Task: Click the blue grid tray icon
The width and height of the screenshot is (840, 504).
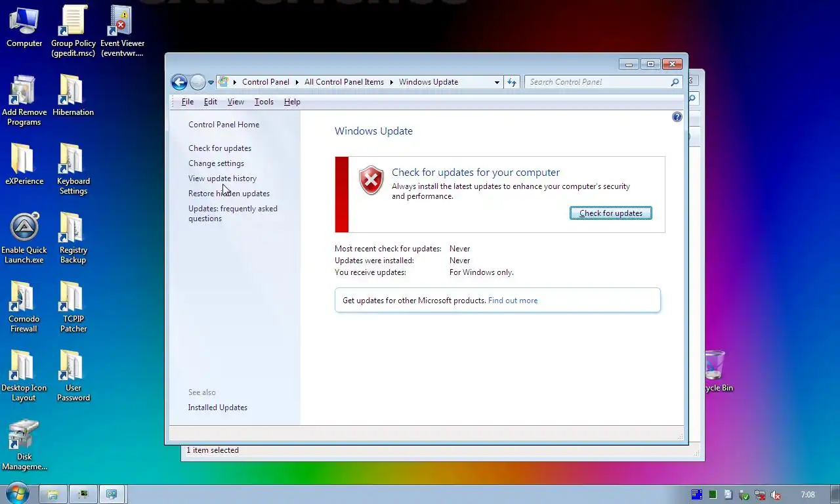Action: tap(697, 495)
